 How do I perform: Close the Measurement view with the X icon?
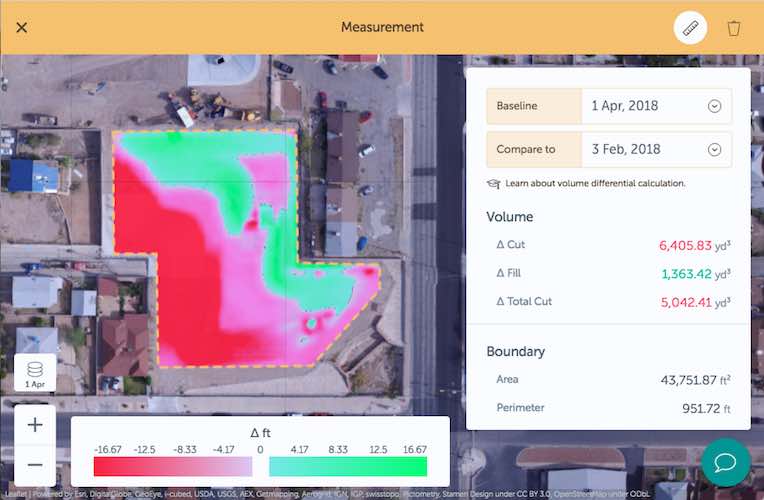(22, 27)
